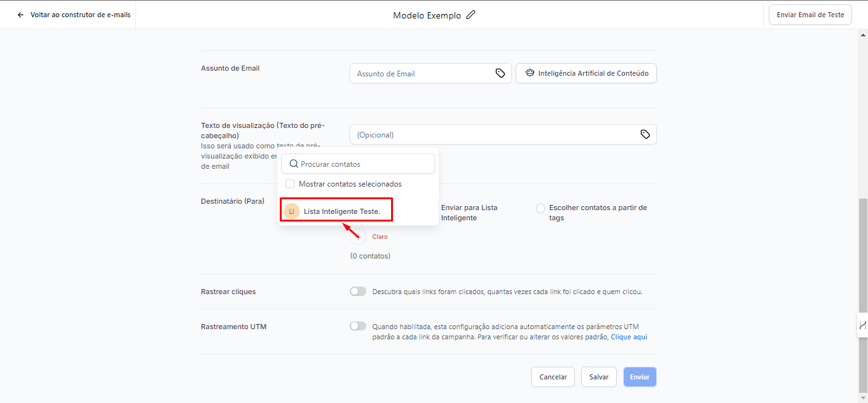Click the dashed circle plus icon
Viewport: 868px width, 403px height.
point(358,236)
